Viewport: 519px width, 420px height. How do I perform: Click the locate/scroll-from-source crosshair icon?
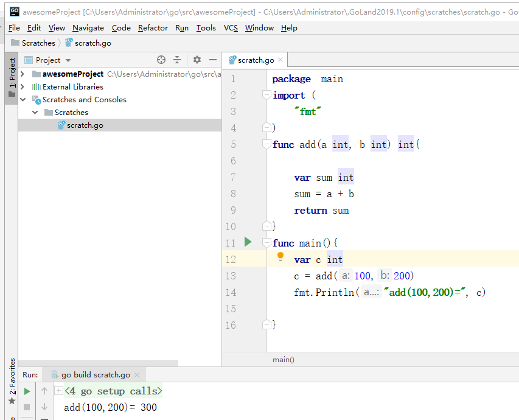(x=161, y=60)
